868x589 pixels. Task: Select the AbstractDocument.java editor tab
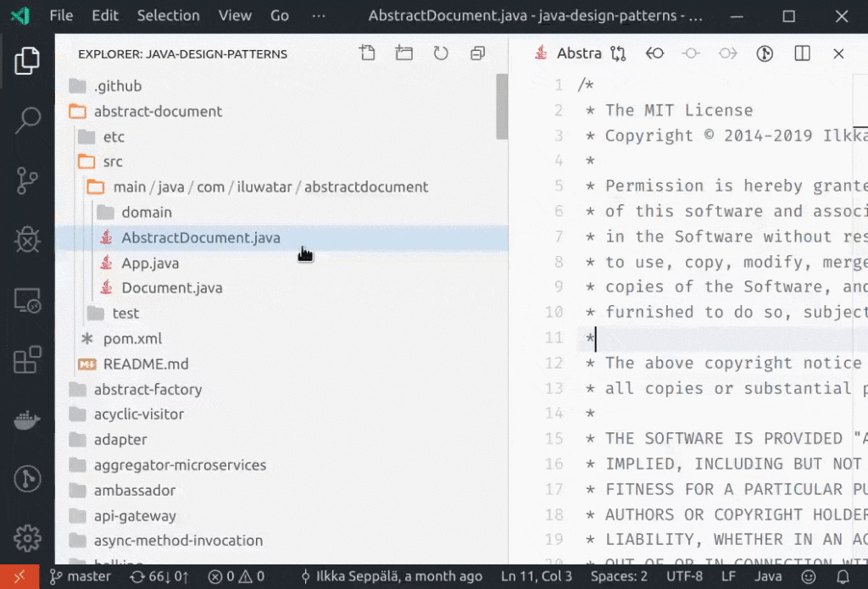[581, 53]
